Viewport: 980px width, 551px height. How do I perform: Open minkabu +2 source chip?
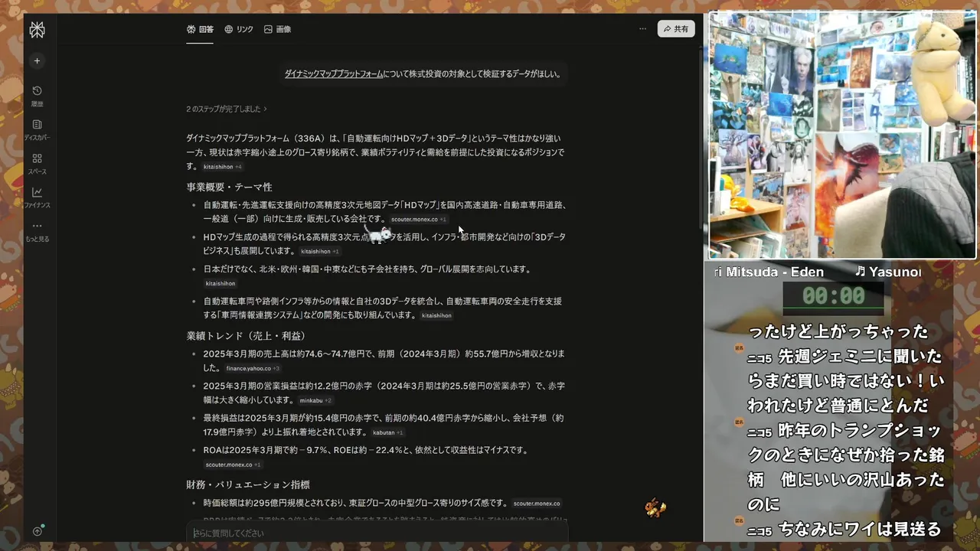(315, 401)
